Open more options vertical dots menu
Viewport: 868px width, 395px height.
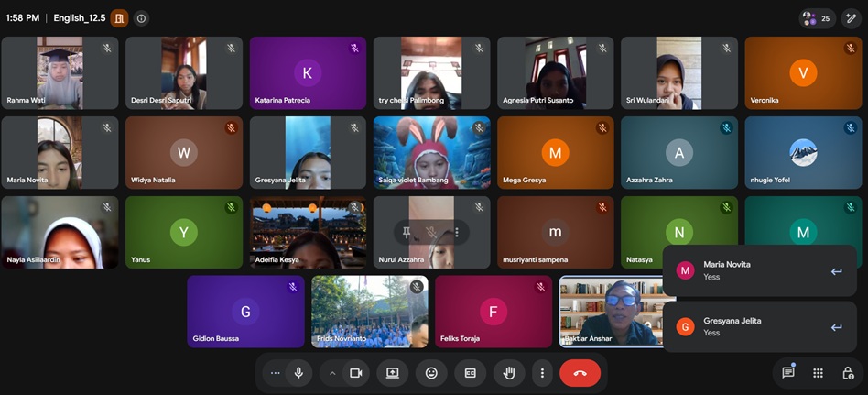pyautogui.click(x=542, y=373)
